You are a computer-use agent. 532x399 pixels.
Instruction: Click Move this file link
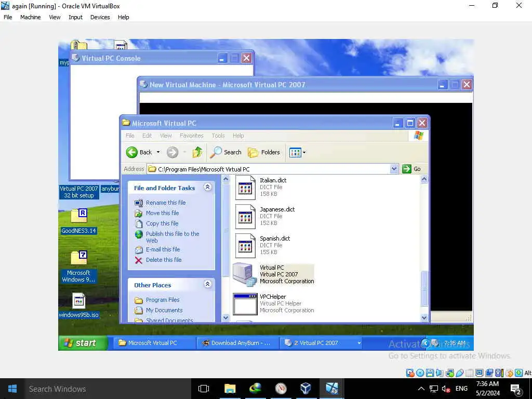162,212
